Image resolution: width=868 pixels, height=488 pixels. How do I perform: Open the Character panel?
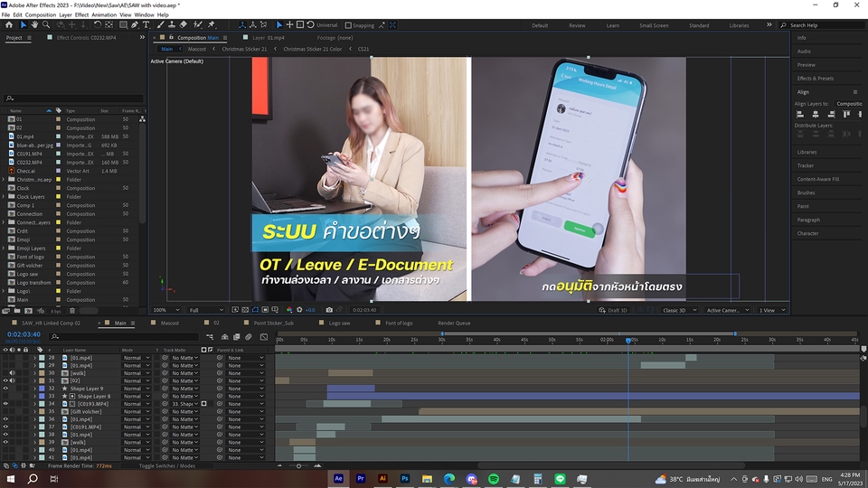click(807, 233)
